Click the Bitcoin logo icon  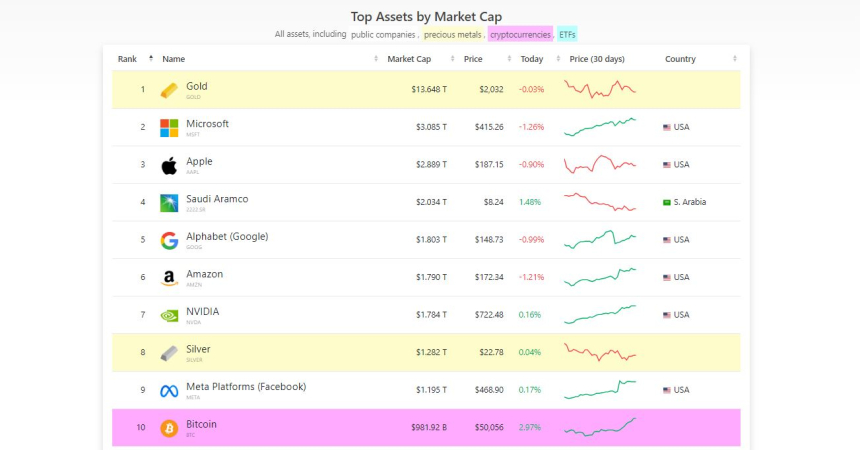coord(169,428)
